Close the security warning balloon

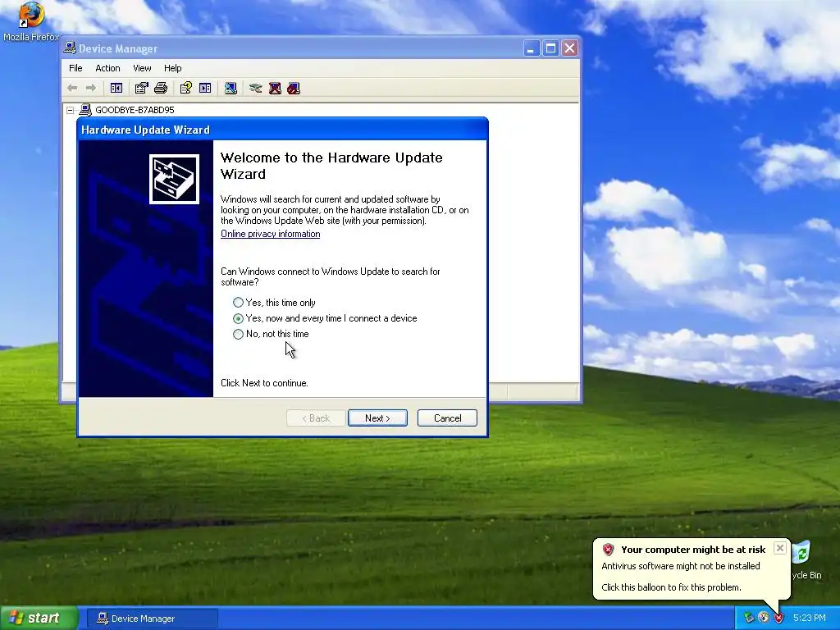coord(780,548)
